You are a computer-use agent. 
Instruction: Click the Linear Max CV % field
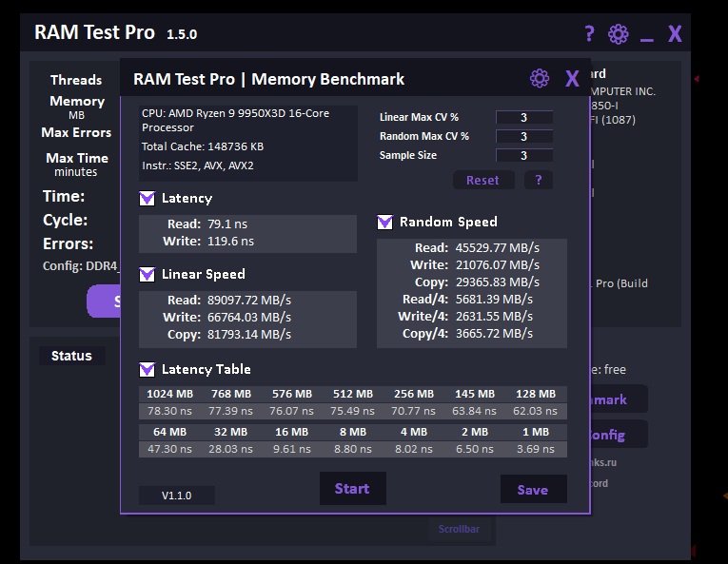tap(523, 118)
